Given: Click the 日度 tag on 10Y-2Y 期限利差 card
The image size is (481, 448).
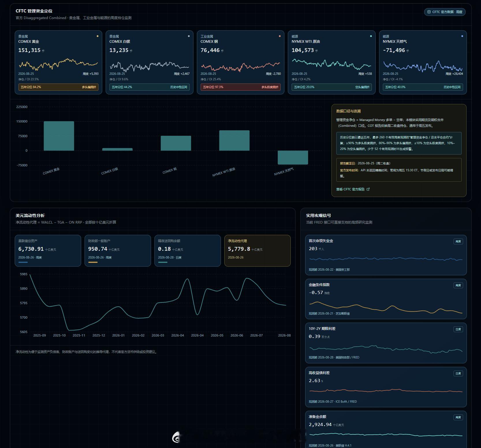Looking at the screenshot, I should (458, 329).
